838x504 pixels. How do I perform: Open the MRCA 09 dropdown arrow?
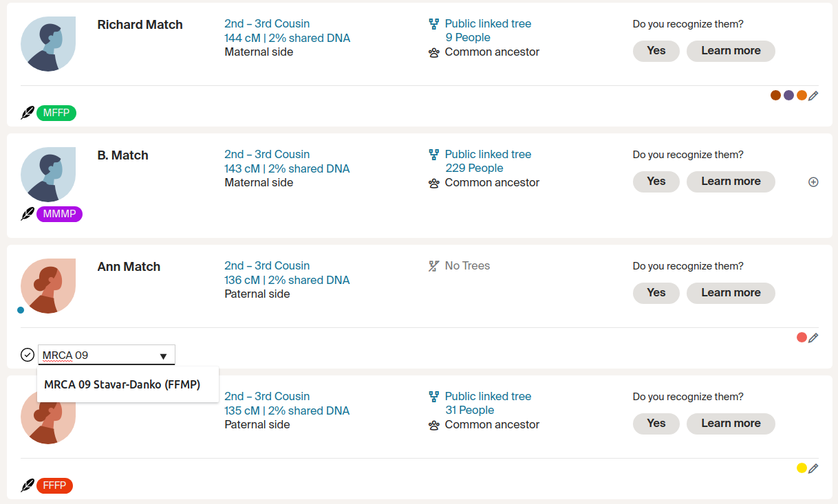tap(163, 355)
